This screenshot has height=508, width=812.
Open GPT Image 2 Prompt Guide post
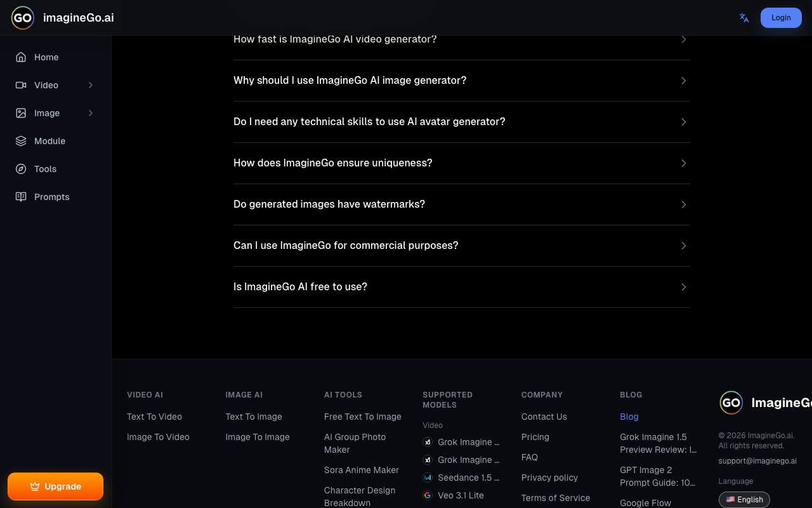pyautogui.click(x=658, y=476)
